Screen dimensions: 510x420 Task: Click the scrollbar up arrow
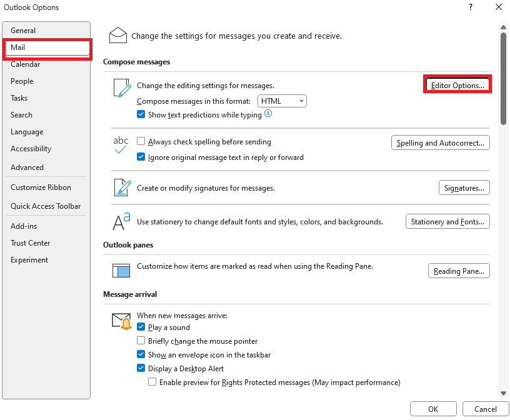[x=503, y=27]
